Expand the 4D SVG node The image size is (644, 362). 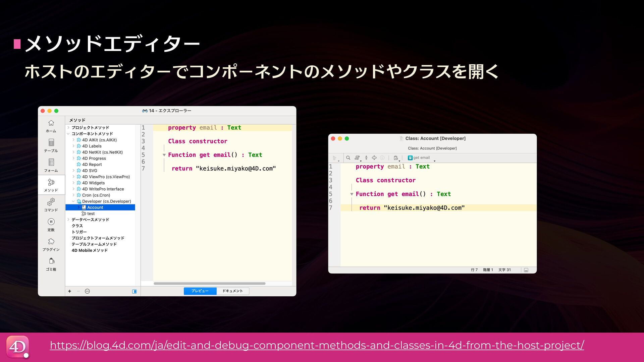pos(73,171)
